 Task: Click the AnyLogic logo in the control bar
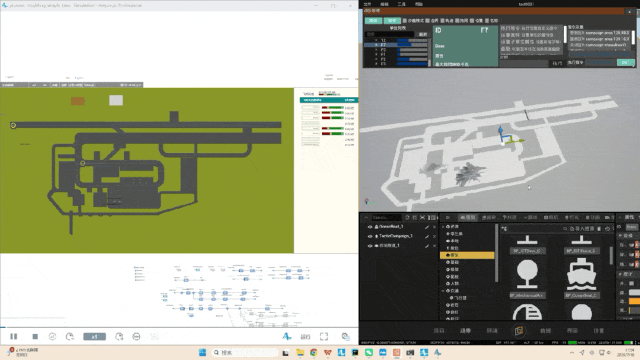click(x=287, y=336)
